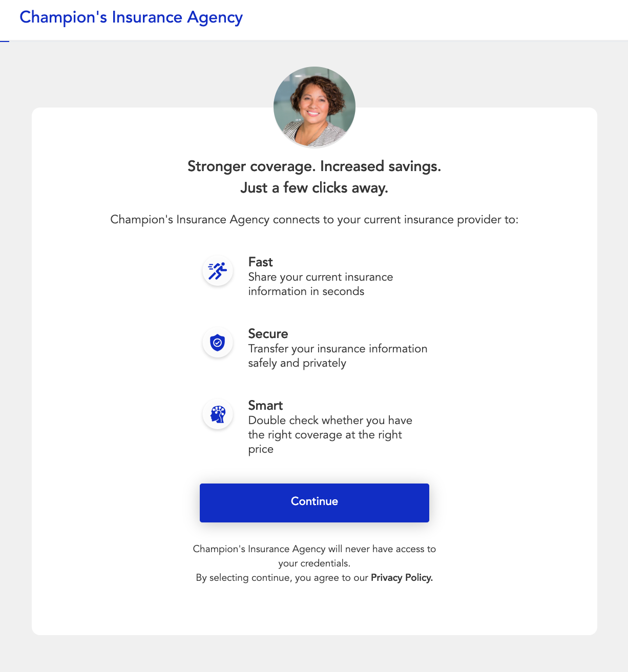Click the shield checkmark Secure icon
The height and width of the screenshot is (672, 628).
tap(218, 343)
